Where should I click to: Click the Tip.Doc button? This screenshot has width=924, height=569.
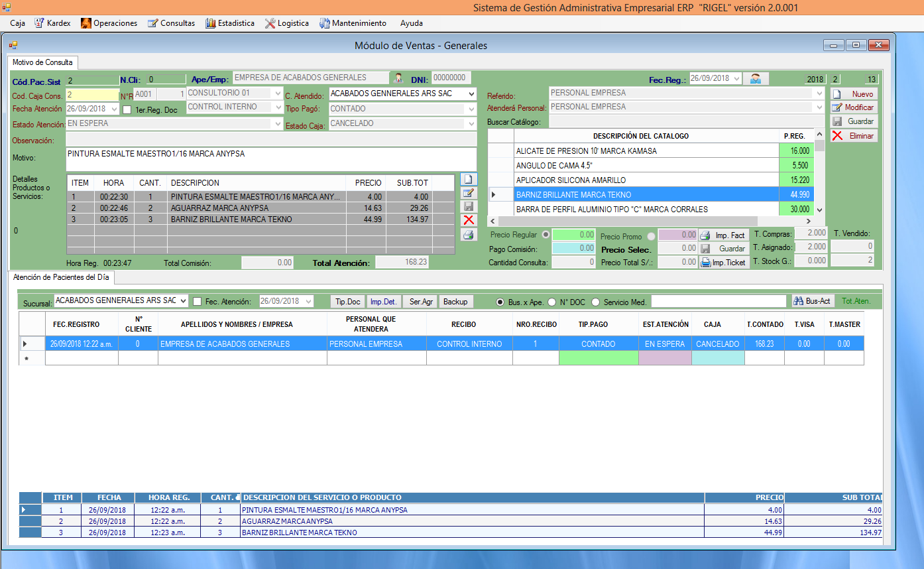348,301
